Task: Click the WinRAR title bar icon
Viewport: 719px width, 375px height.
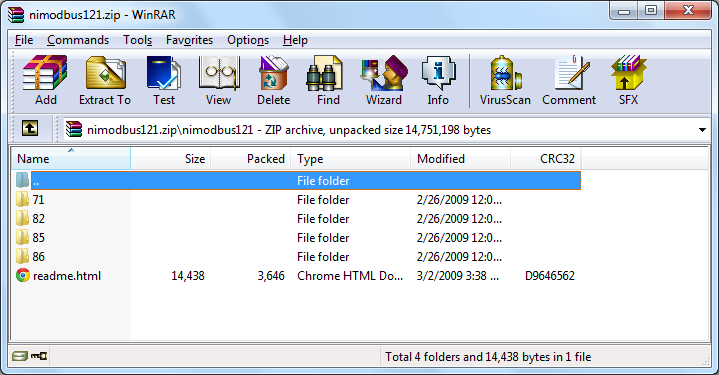Action: (x=16, y=15)
